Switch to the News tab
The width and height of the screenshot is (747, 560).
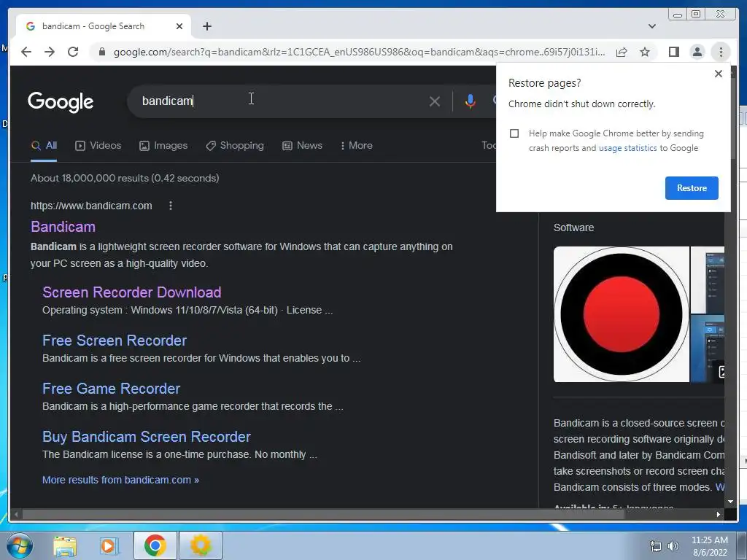coord(302,146)
